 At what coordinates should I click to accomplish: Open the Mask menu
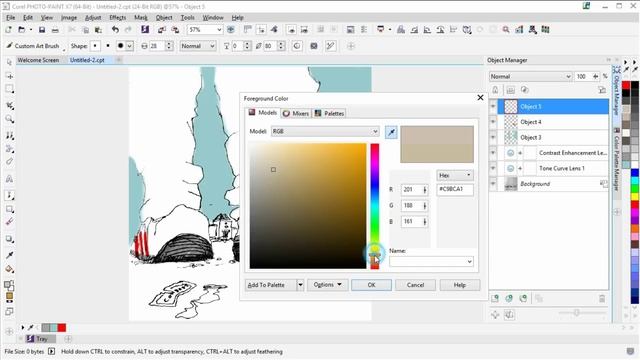tap(141, 18)
